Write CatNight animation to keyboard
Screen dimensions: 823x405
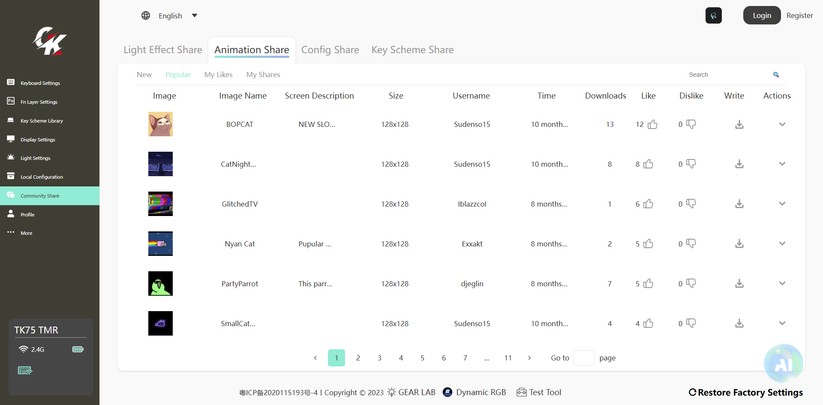tap(739, 164)
